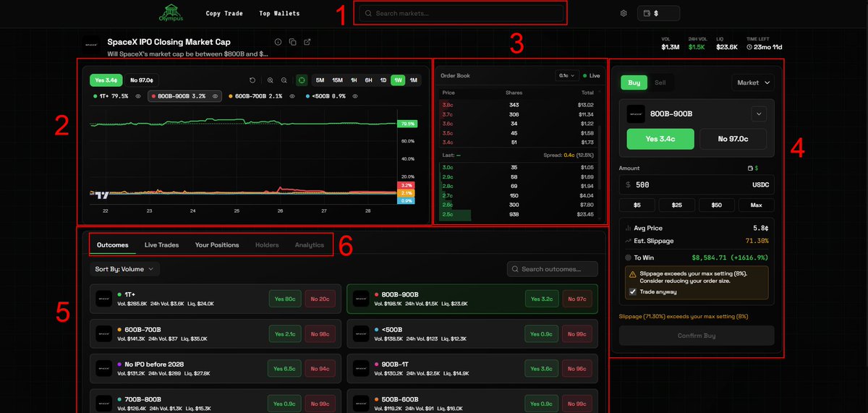Click the Olympus logo icon
868x413 pixels.
pyautogui.click(x=171, y=12)
